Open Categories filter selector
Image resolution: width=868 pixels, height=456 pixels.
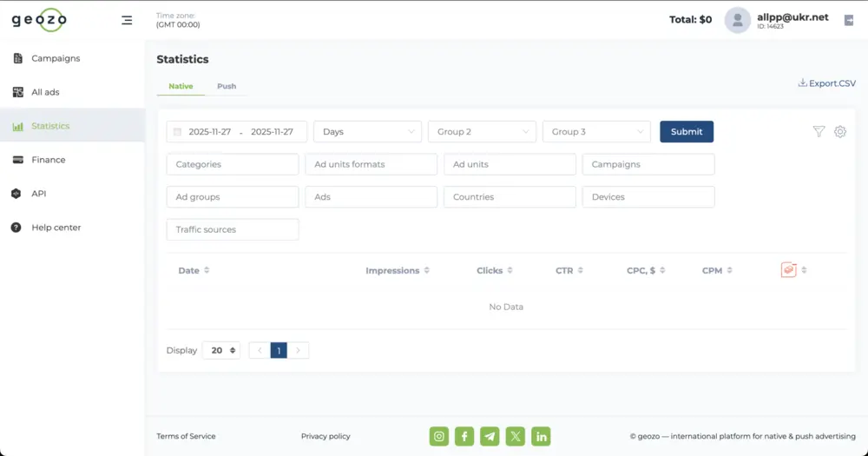233,164
